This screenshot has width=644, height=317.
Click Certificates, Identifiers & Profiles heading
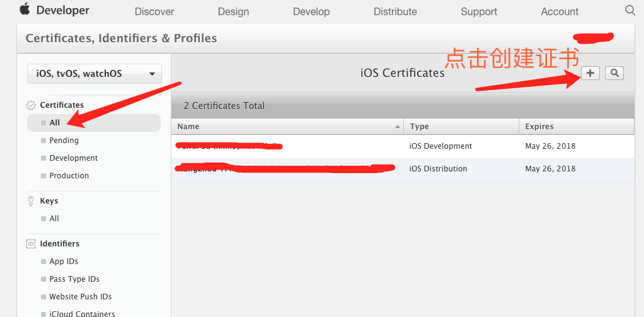[121, 38]
